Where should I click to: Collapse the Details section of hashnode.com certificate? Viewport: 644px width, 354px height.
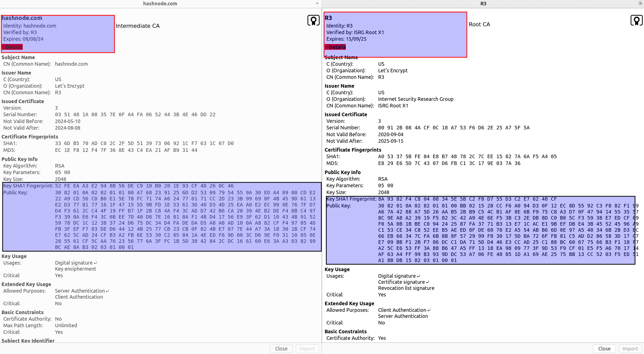click(12, 47)
